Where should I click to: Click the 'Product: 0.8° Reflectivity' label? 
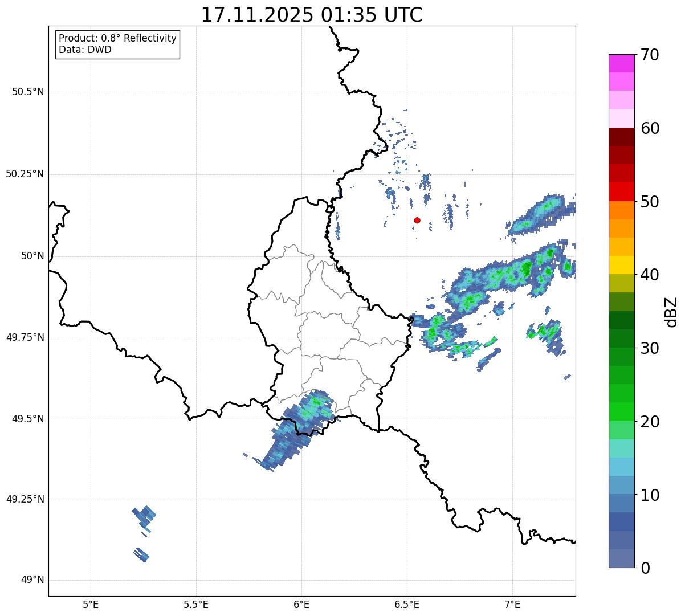pyautogui.click(x=118, y=38)
